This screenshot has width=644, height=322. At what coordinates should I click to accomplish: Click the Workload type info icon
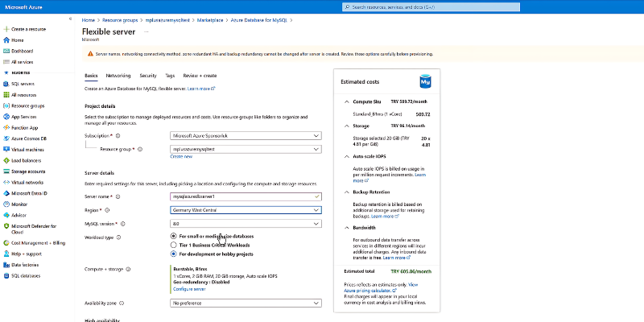pos(118,237)
